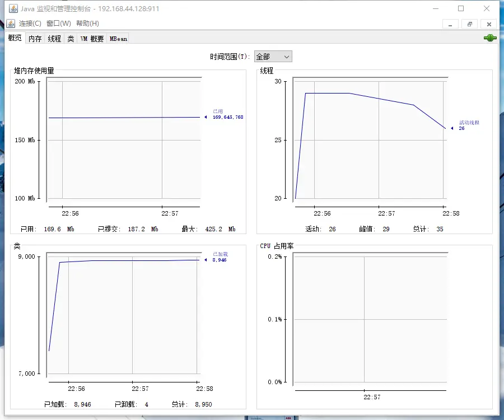
Task: Click the class 总计 8,950 statistic
Action: click(x=192, y=404)
